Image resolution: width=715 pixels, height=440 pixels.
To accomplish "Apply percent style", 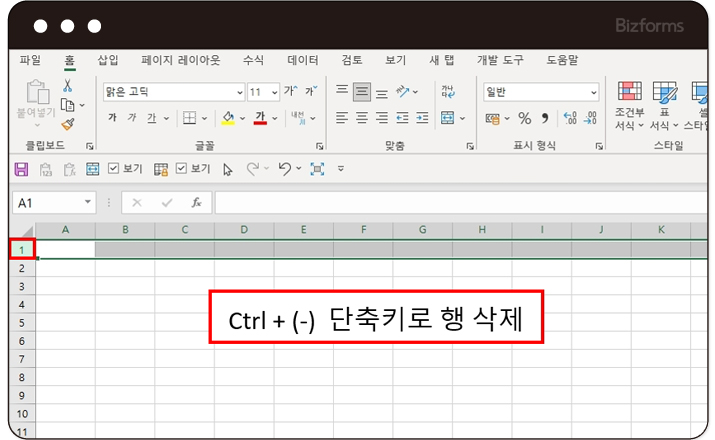I will point(524,119).
